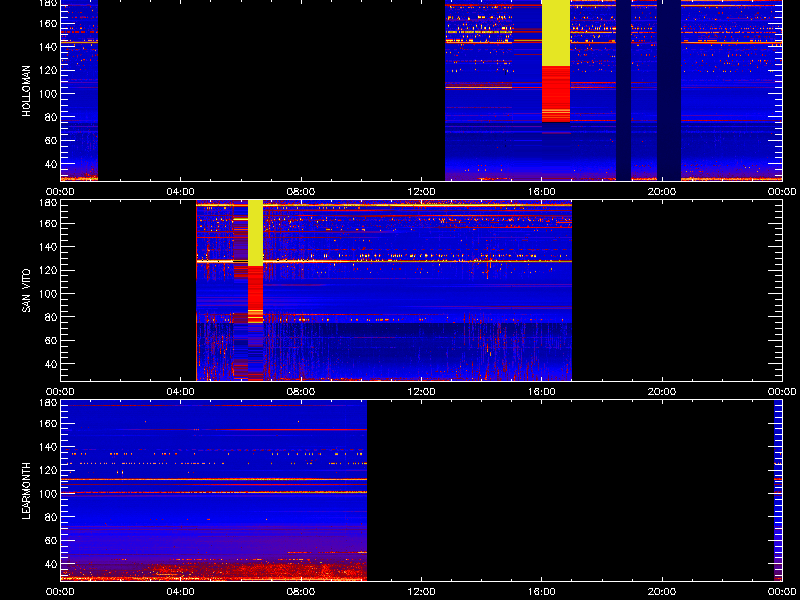Screen dimensions: 800x600
Task: Select frequency value 100 on San Vito axis
Action: [47, 294]
